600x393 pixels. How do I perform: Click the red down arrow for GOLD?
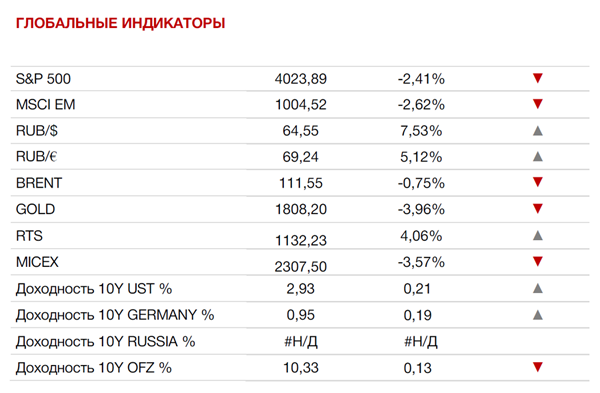[x=538, y=209]
